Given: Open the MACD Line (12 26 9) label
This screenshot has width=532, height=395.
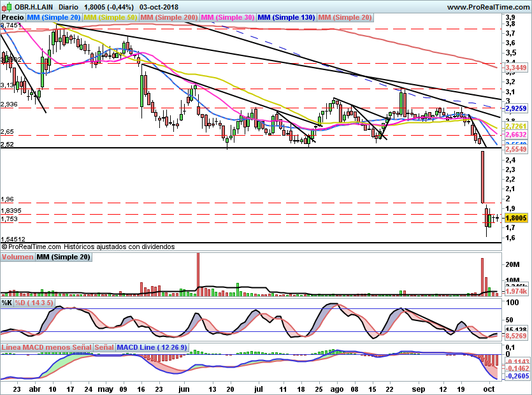Looking at the screenshot, I should [x=152, y=347].
